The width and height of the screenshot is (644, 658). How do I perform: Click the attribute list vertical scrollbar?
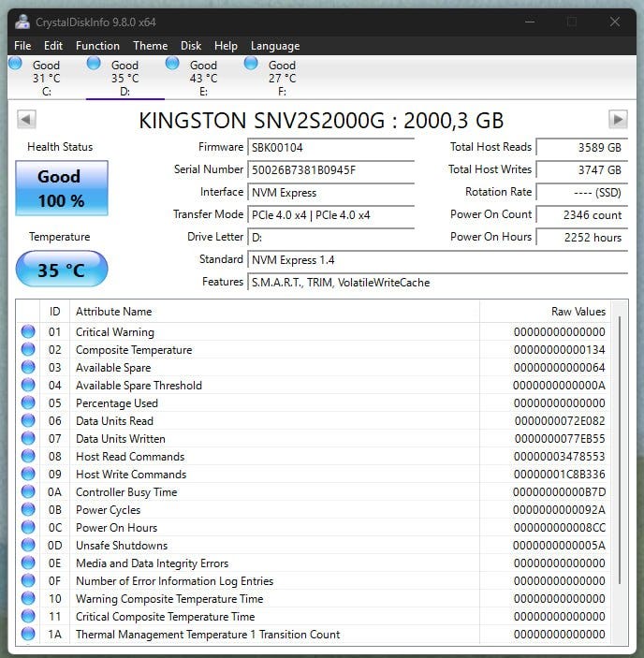point(620,449)
